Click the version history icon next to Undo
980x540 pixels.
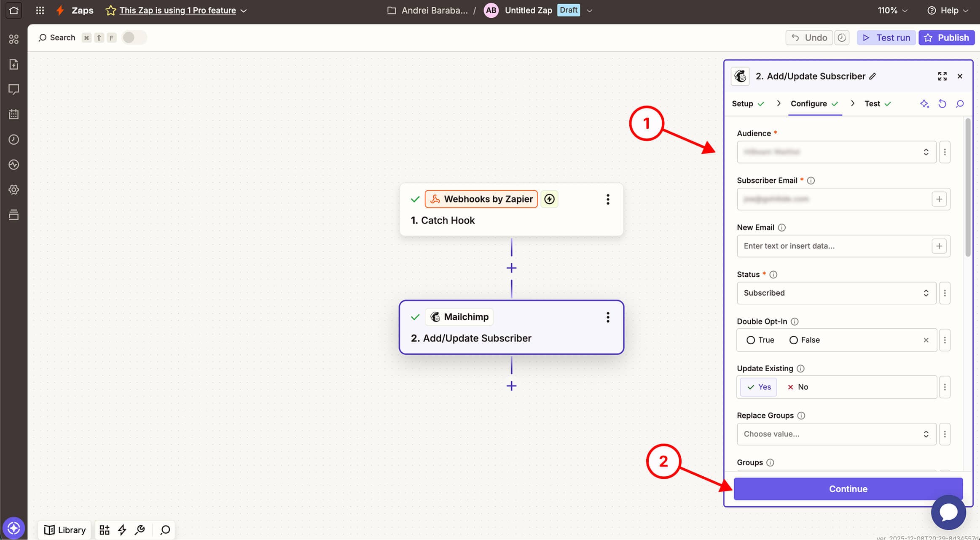(842, 38)
